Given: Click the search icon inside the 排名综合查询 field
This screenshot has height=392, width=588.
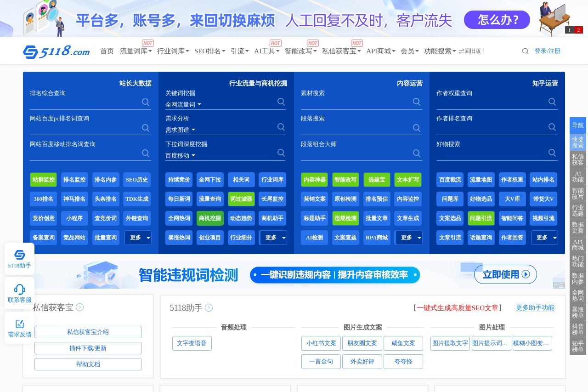Looking at the screenshot, I should [x=146, y=102].
